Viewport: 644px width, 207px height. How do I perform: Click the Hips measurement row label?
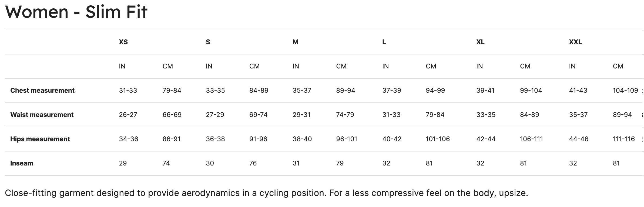[40, 139]
